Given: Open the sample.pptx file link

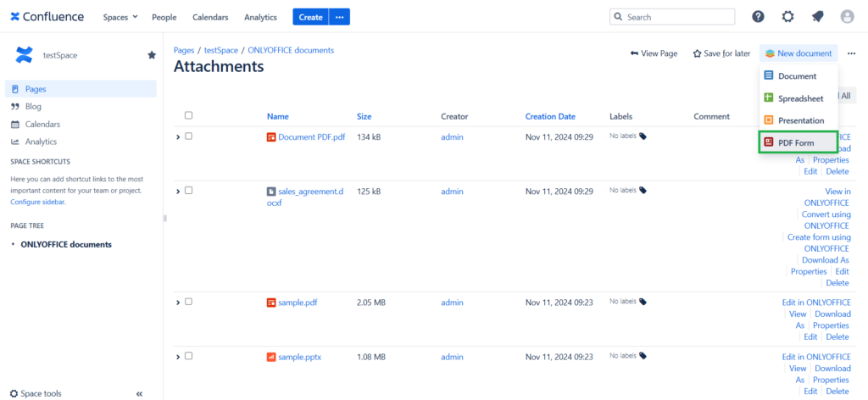Looking at the screenshot, I should [299, 357].
